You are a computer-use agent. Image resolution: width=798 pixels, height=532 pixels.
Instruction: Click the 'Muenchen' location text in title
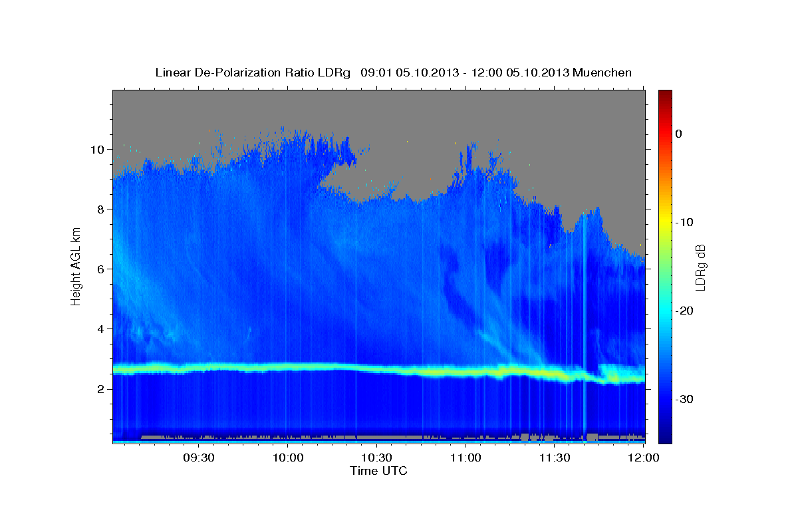pos(603,72)
